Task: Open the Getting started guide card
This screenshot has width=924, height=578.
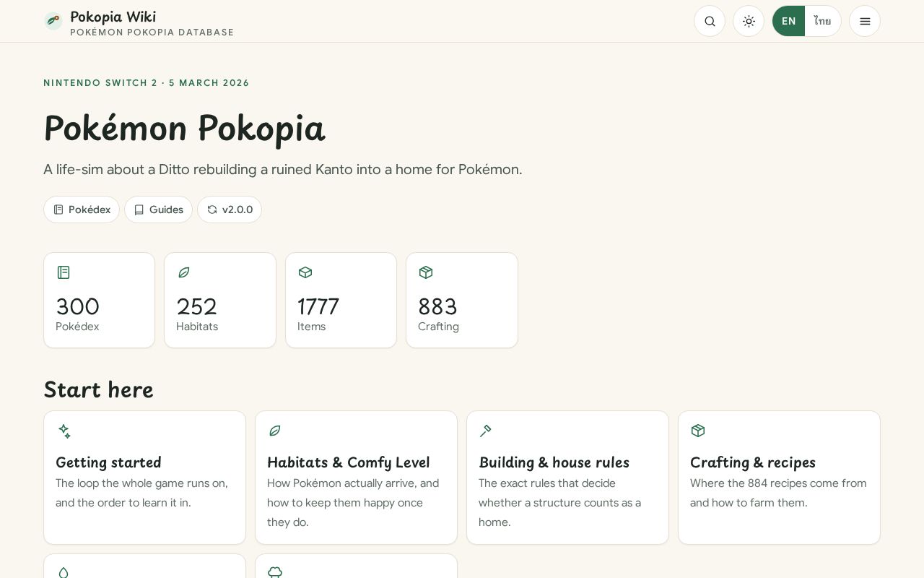Action: tap(144, 478)
